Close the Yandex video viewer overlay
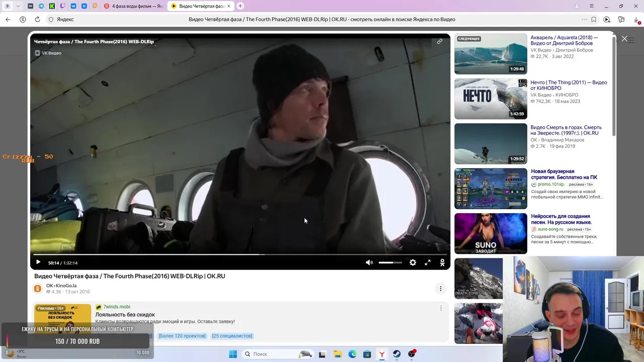 pos(624,39)
